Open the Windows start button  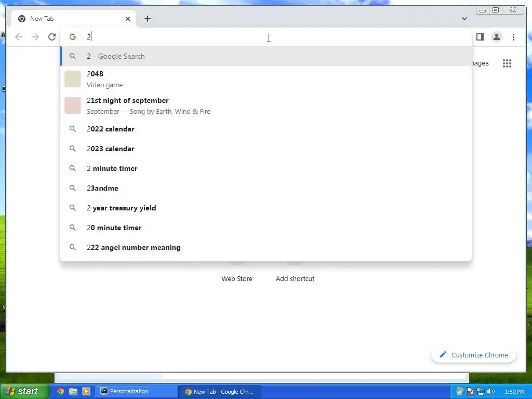pyautogui.click(x=24, y=391)
